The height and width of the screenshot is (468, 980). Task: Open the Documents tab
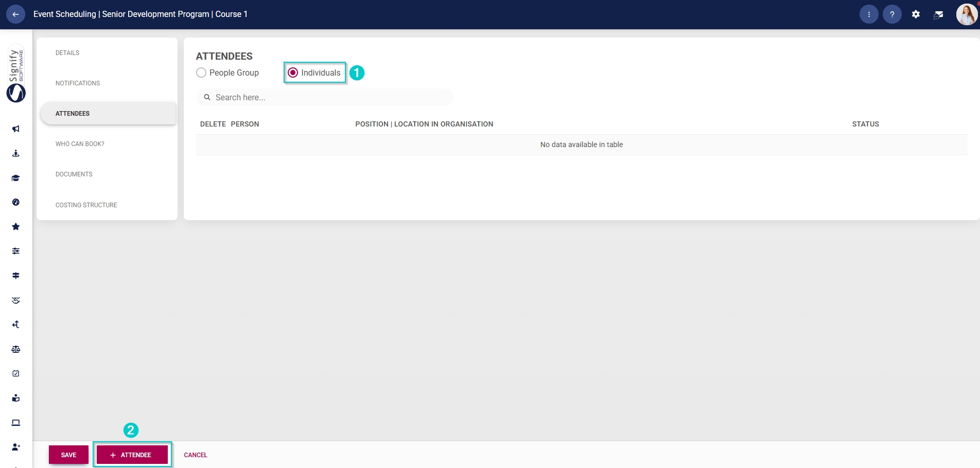(74, 174)
